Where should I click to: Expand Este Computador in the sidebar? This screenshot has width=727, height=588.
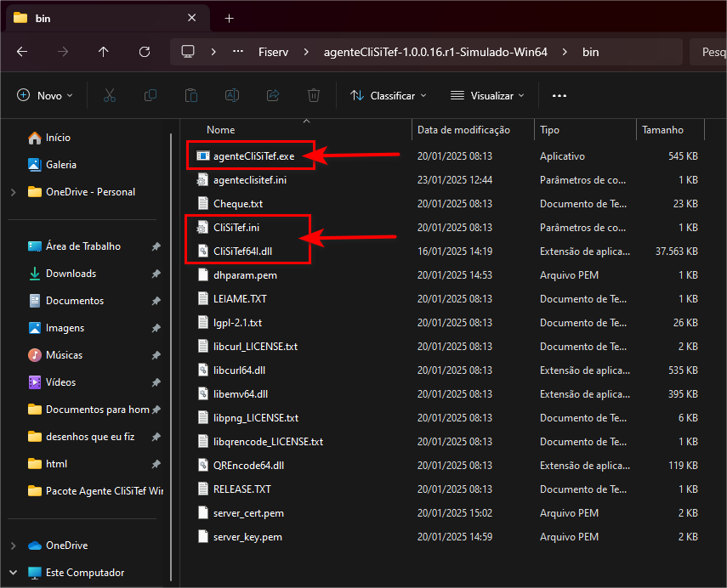coord(14,573)
